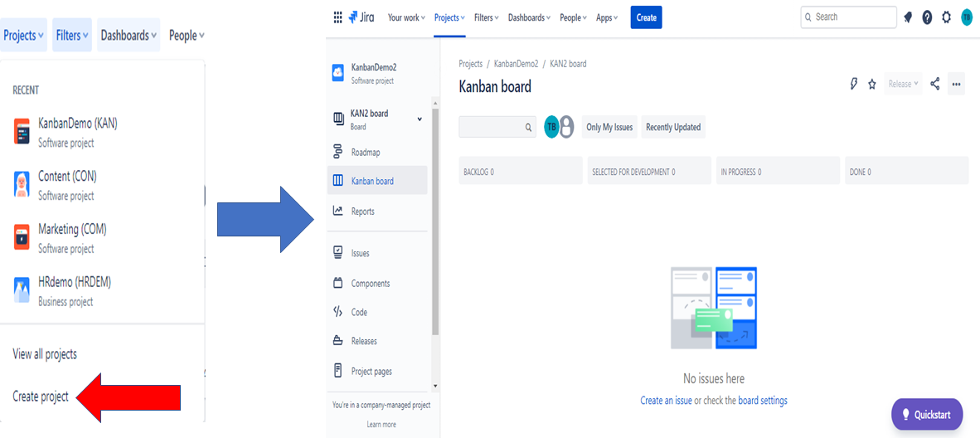The height and width of the screenshot is (438, 980).
Task: Select Kanban board in sidebar
Action: pyautogui.click(x=377, y=181)
